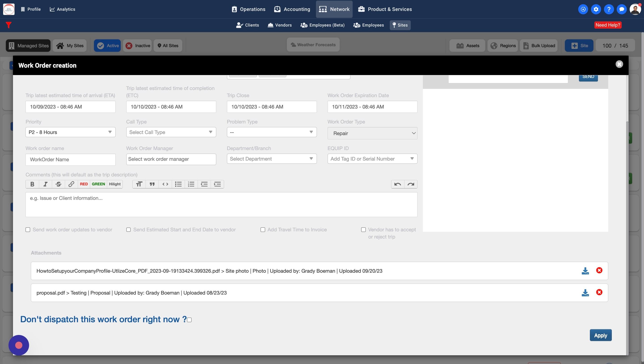Switch to the Vendors tab
The width and height of the screenshot is (644, 364).
point(280,25)
